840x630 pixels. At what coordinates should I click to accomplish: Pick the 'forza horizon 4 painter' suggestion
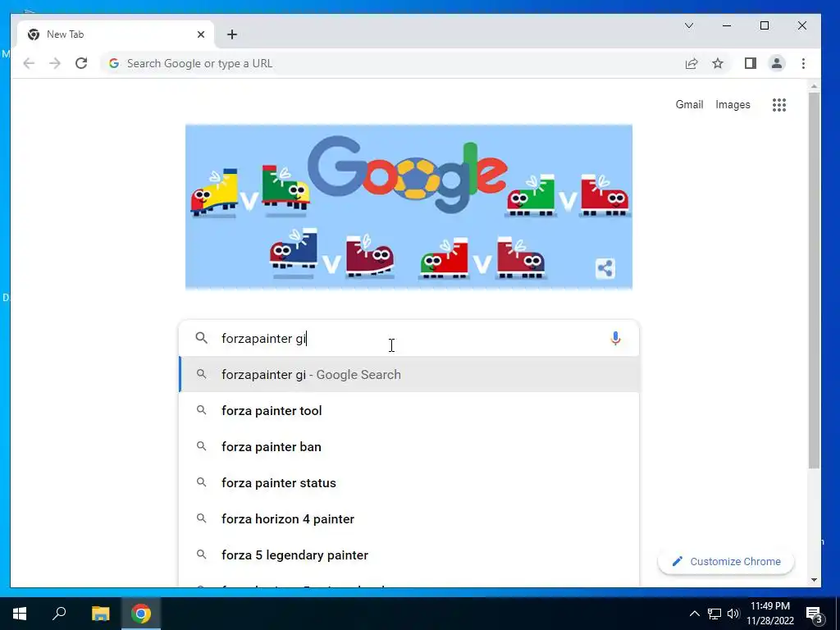point(409,519)
